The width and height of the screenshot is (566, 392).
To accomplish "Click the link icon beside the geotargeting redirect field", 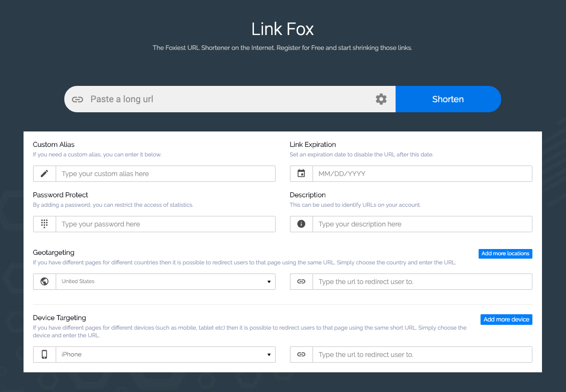I will click(x=301, y=282).
